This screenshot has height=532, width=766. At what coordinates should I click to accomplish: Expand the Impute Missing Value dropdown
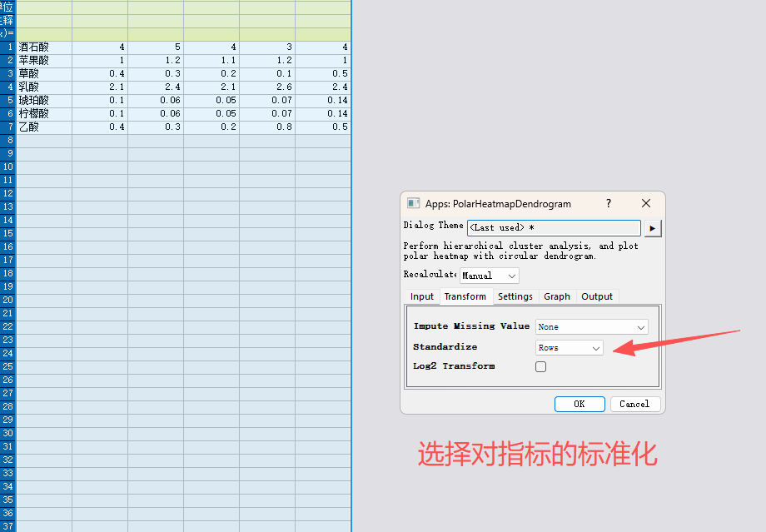(592, 327)
